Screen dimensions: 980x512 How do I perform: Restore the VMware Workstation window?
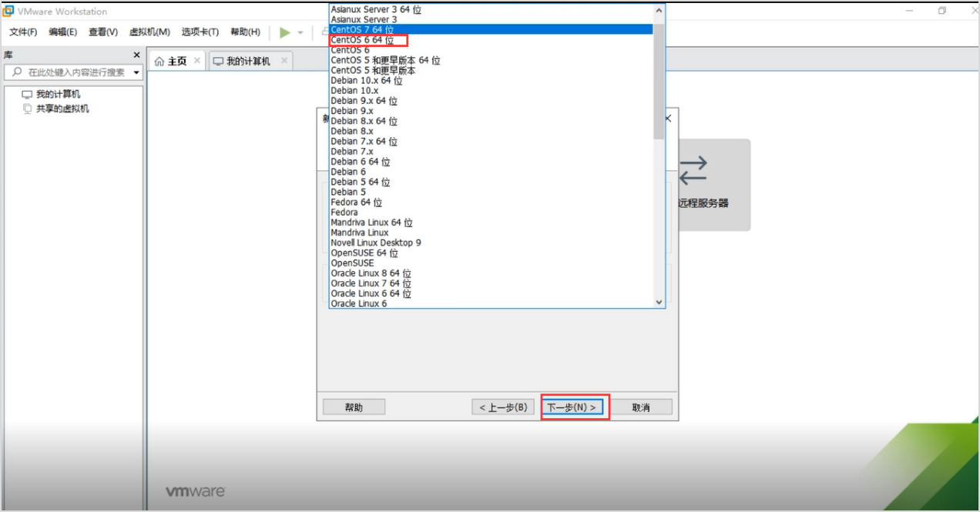tap(941, 11)
